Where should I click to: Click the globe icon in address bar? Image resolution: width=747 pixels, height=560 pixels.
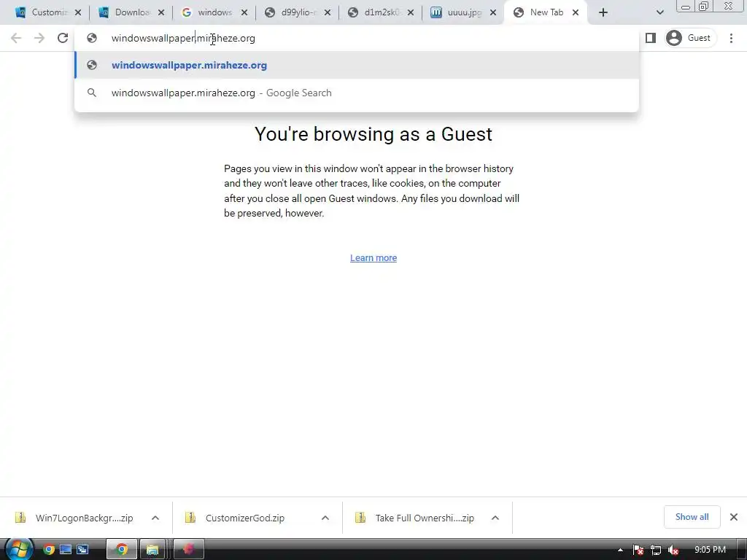[92, 38]
